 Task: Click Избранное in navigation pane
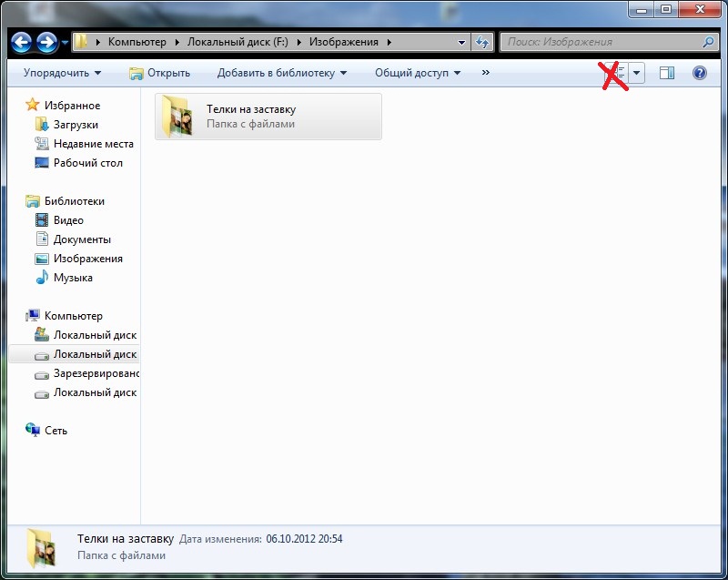click(72, 106)
